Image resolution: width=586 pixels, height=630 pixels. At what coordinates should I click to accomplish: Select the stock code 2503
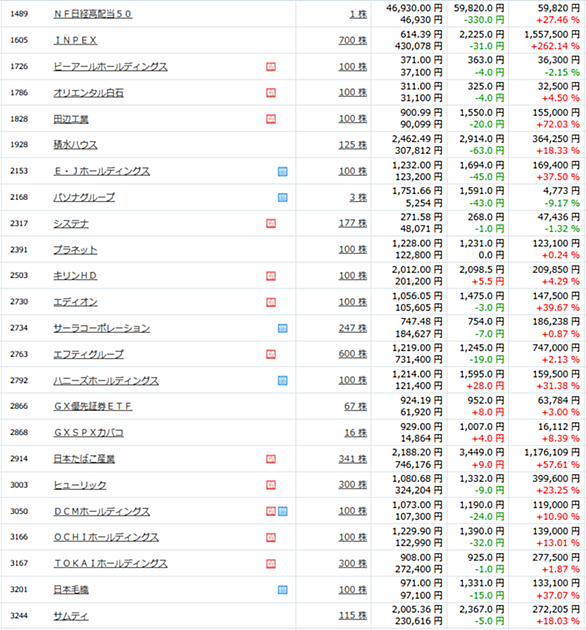tap(19, 275)
